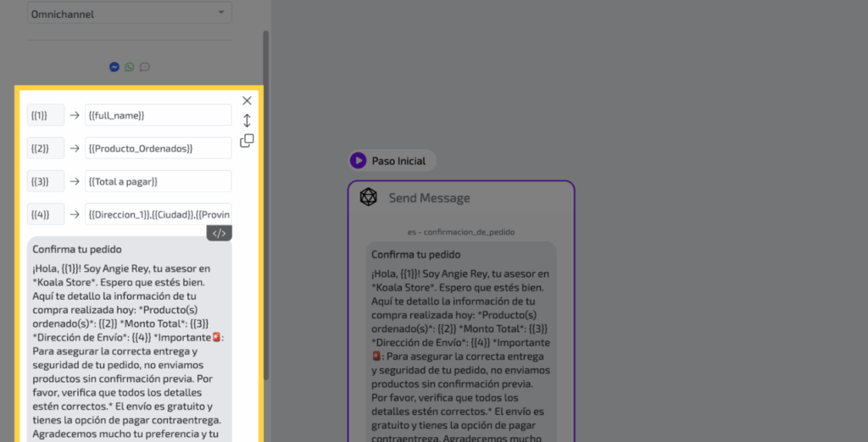The width and height of the screenshot is (868, 442).
Task: Click the Omnichannel dropdown arrow
Action: click(221, 14)
